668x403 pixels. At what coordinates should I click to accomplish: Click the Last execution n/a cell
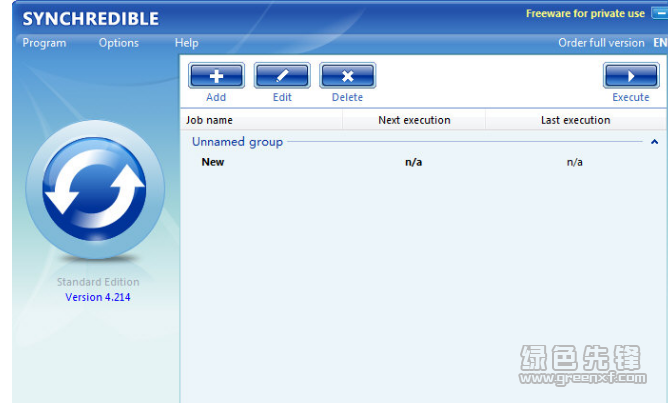click(575, 162)
